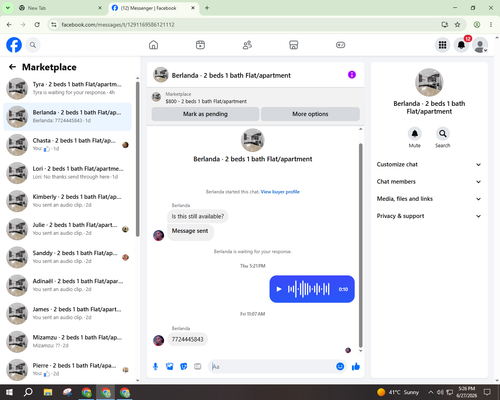Click the Facebook search magnifier icon
The image size is (500, 400).
(33, 45)
